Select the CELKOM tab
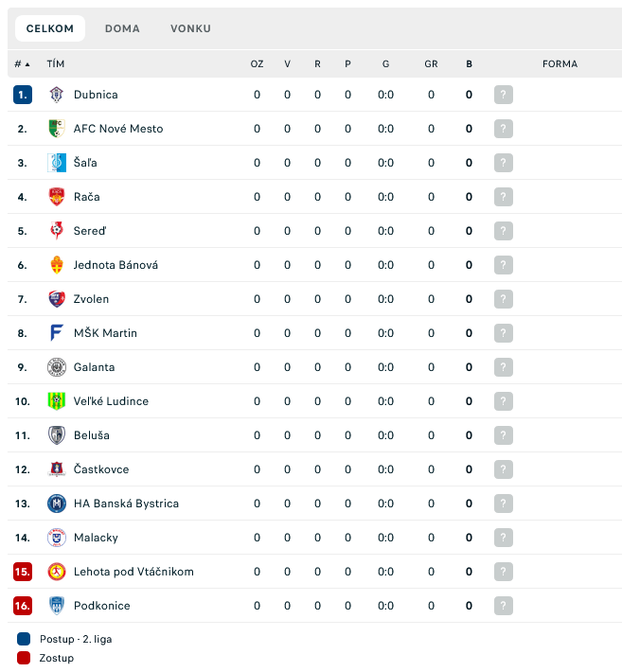This screenshot has width=622, height=672. [x=50, y=28]
